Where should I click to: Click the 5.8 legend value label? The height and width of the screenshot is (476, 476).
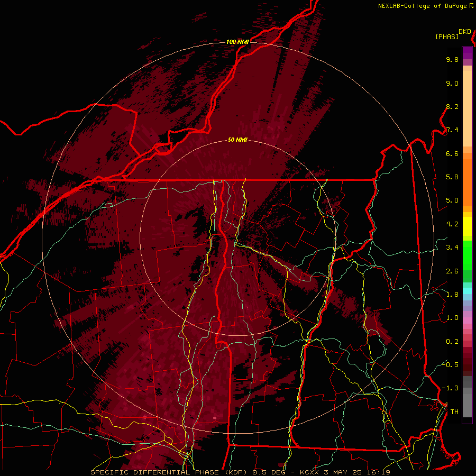452,177
